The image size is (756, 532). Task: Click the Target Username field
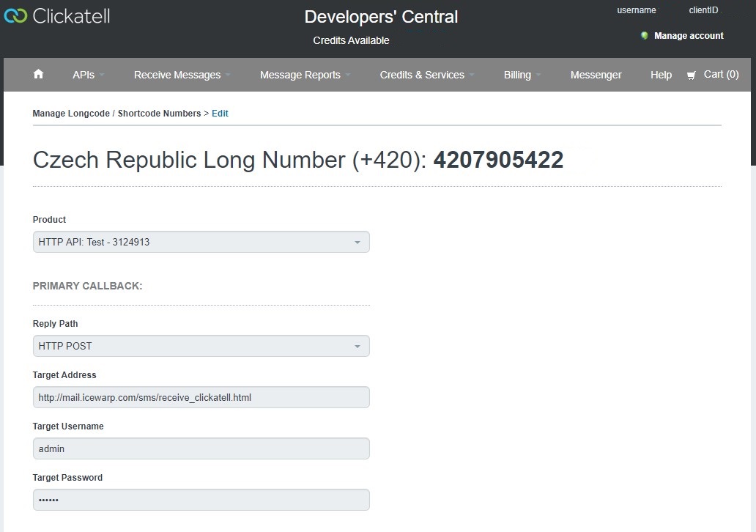pyautogui.click(x=201, y=448)
